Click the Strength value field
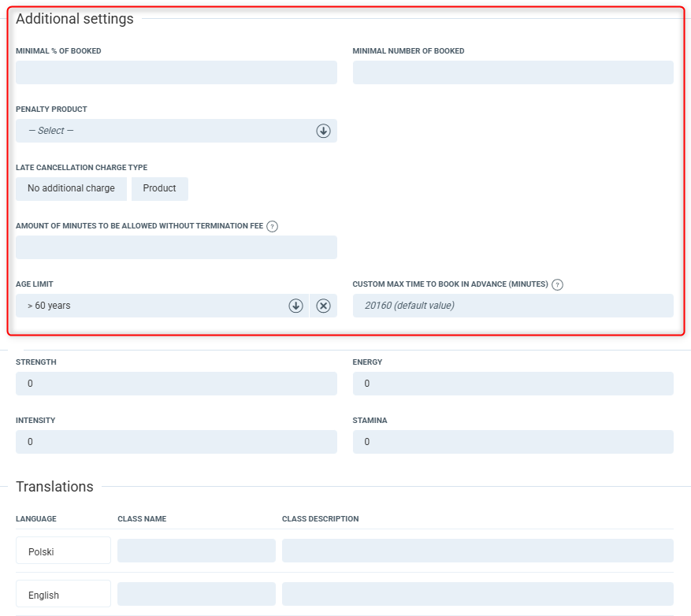 point(176,384)
